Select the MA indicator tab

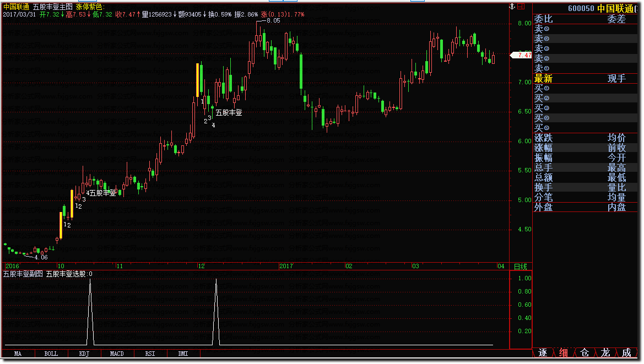[18, 354]
